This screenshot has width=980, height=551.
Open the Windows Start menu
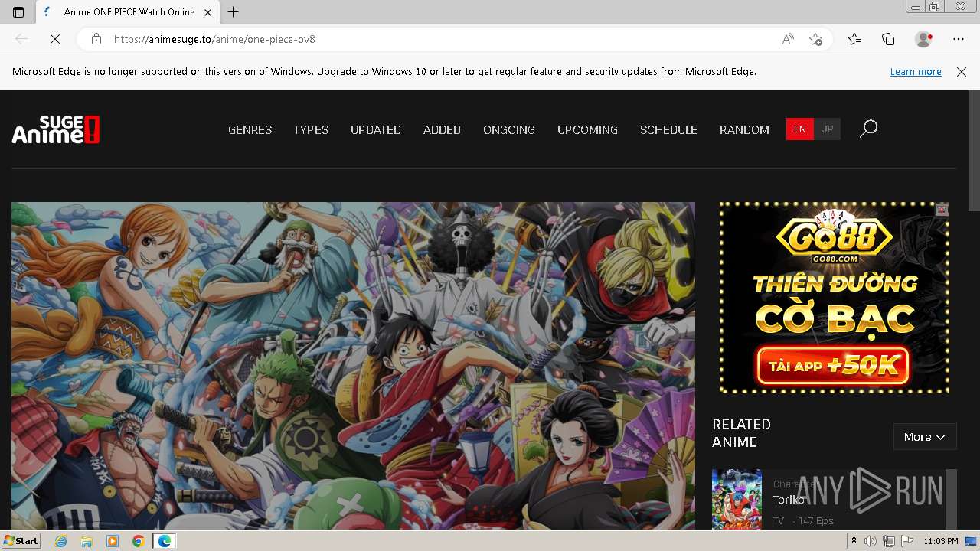coord(21,541)
